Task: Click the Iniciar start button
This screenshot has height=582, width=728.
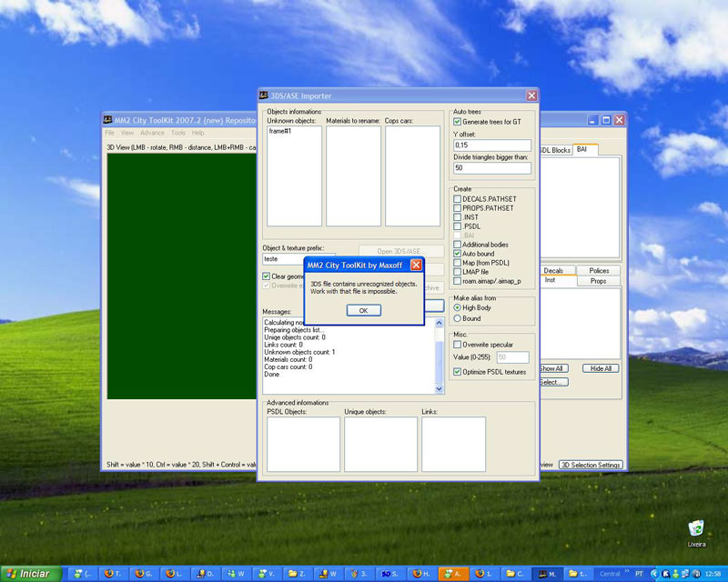Action: [x=30, y=574]
